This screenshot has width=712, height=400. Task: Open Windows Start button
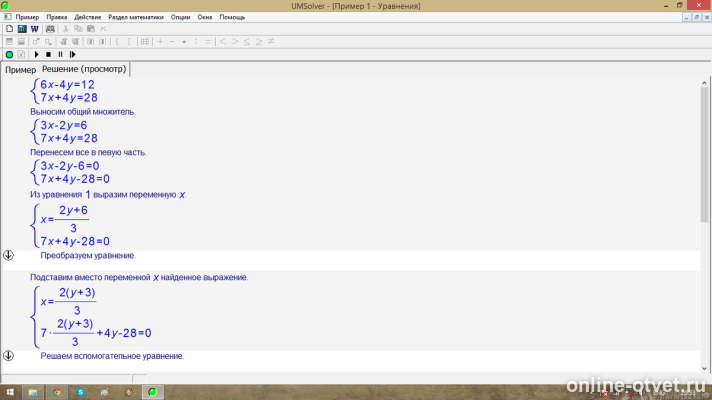tap(10, 392)
